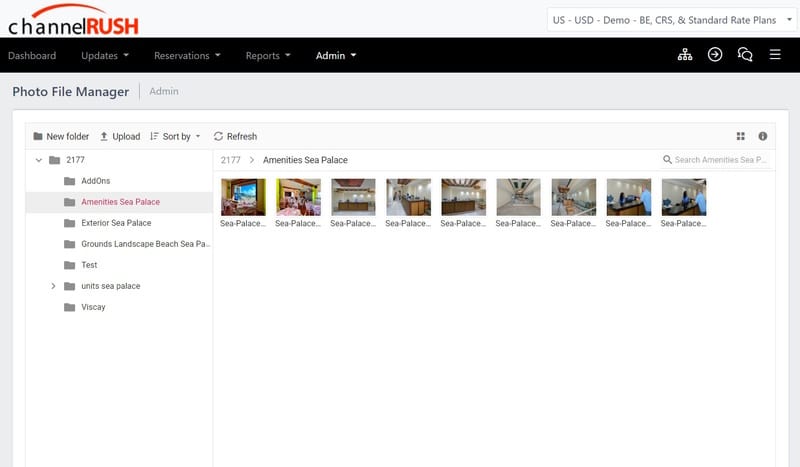The height and width of the screenshot is (467, 800).
Task: Click the channelRUSH logo
Action: click(x=73, y=20)
